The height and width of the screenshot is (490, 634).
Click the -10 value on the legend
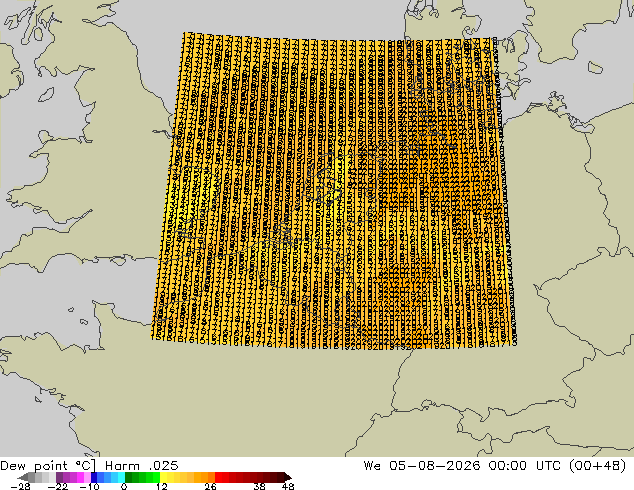89,486
